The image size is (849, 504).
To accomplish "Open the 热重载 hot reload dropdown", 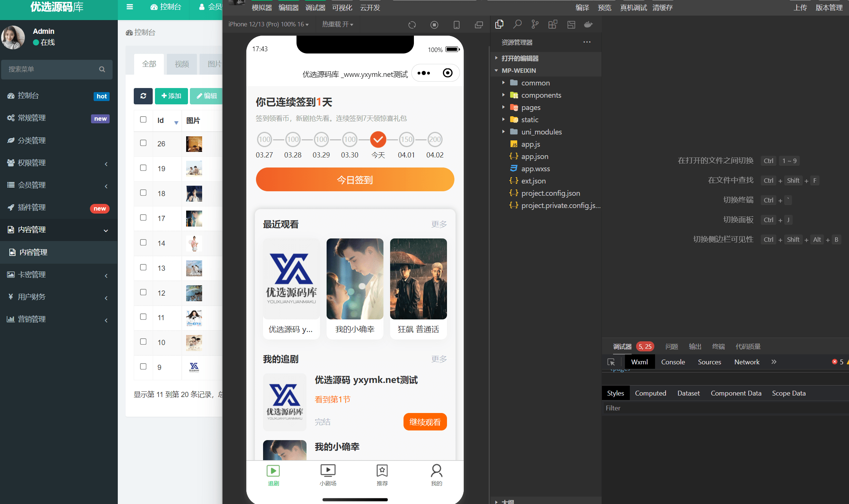I will click(337, 24).
